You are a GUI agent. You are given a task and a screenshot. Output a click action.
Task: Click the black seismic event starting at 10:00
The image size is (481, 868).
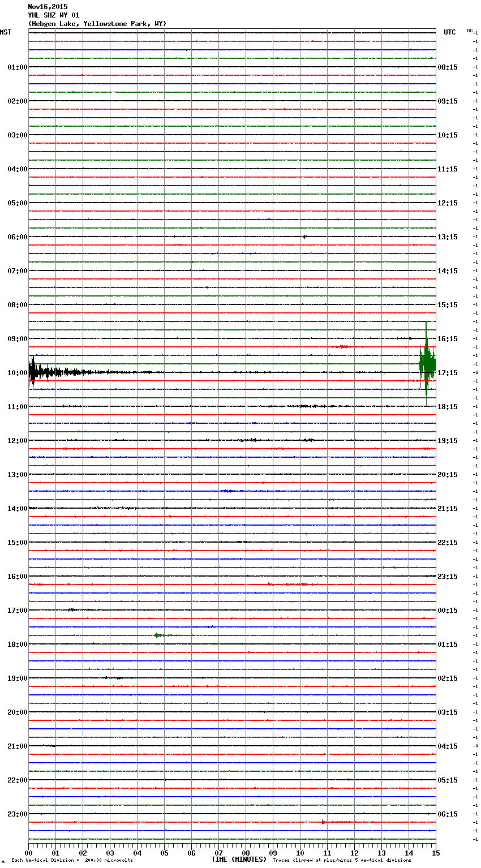68,372
